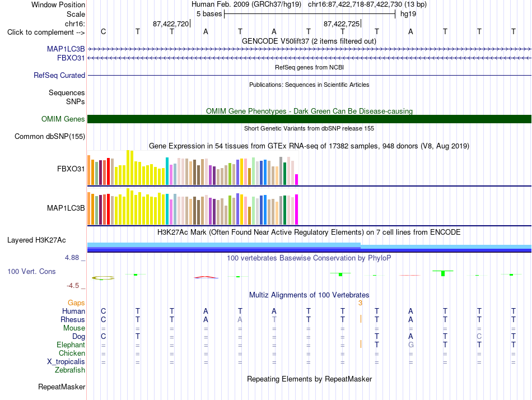Open the RefSeq Curated track label
Image resolution: width=532 pixels, height=400 pixels.
[x=59, y=76]
